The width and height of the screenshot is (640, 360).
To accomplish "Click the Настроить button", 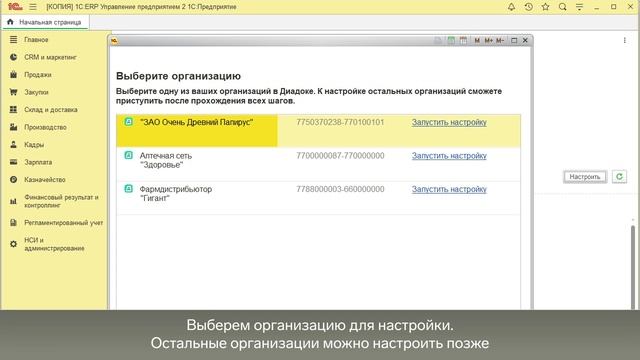I will point(584,177).
